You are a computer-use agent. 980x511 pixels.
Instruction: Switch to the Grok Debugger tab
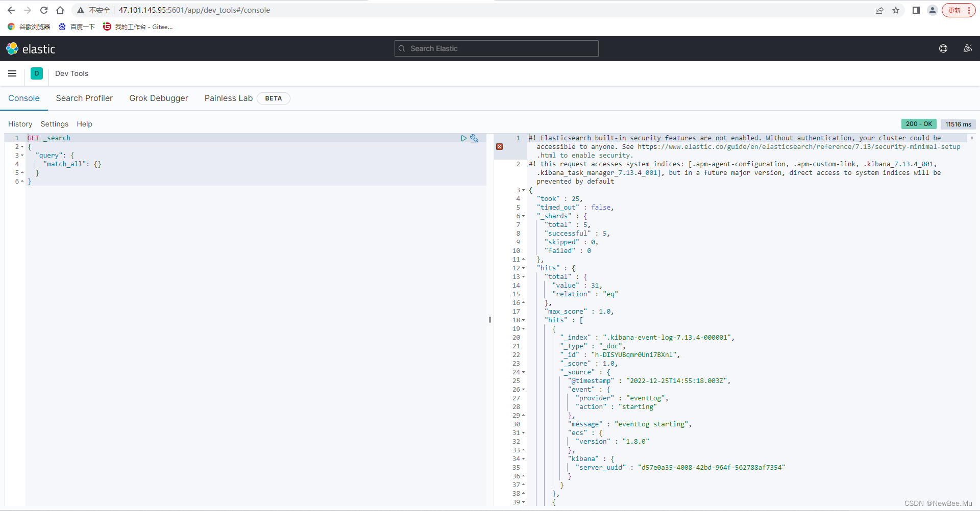coord(159,98)
